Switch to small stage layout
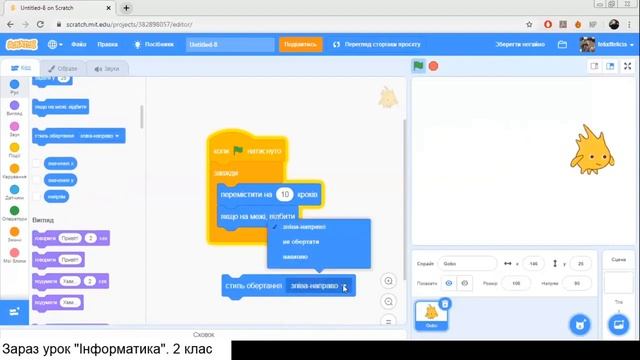The height and width of the screenshot is (360, 640). pyautogui.click(x=595, y=66)
